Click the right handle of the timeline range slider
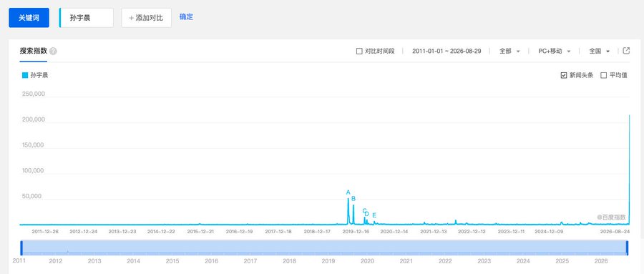Viewport: 644px width, 274px height. (627, 248)
